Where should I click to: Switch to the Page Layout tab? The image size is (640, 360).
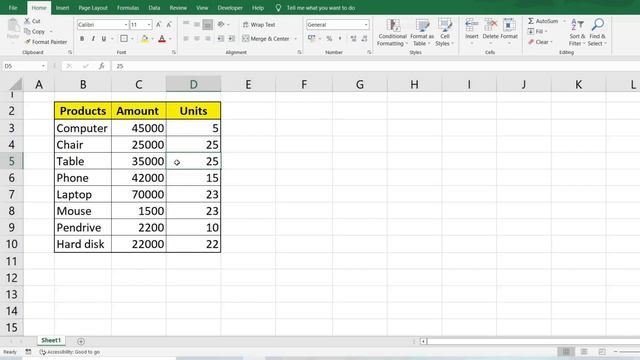point(93,8)
